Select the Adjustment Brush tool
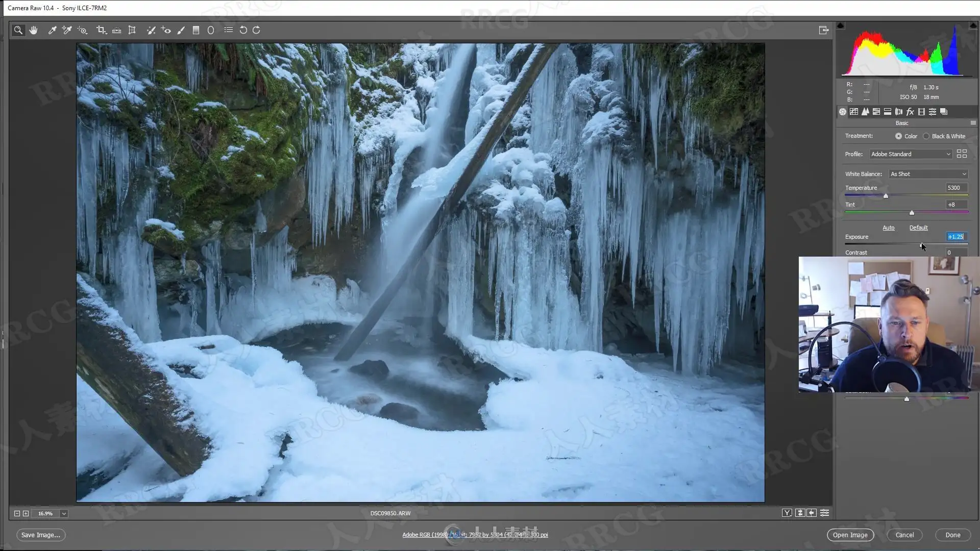The height and width of the screenshot is (551, 980). pyautogui.click(x=181, y=30)
